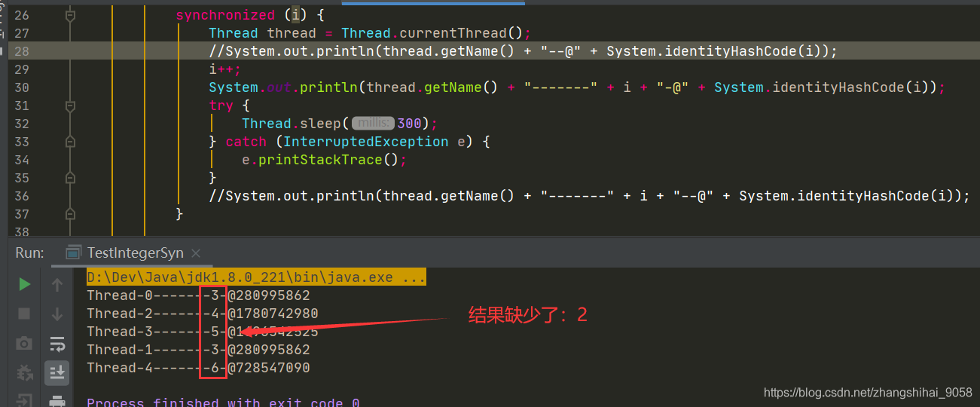Screen dimensions: 980x407
Task: Click the exit icon in Run sidebar
Action: click(24, 400)
